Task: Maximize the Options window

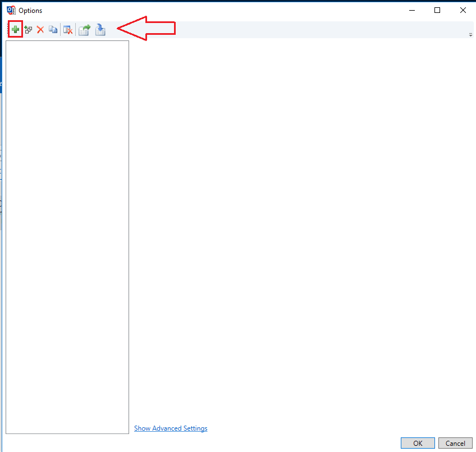Action: pyautogui.click(x=437, y=10)
